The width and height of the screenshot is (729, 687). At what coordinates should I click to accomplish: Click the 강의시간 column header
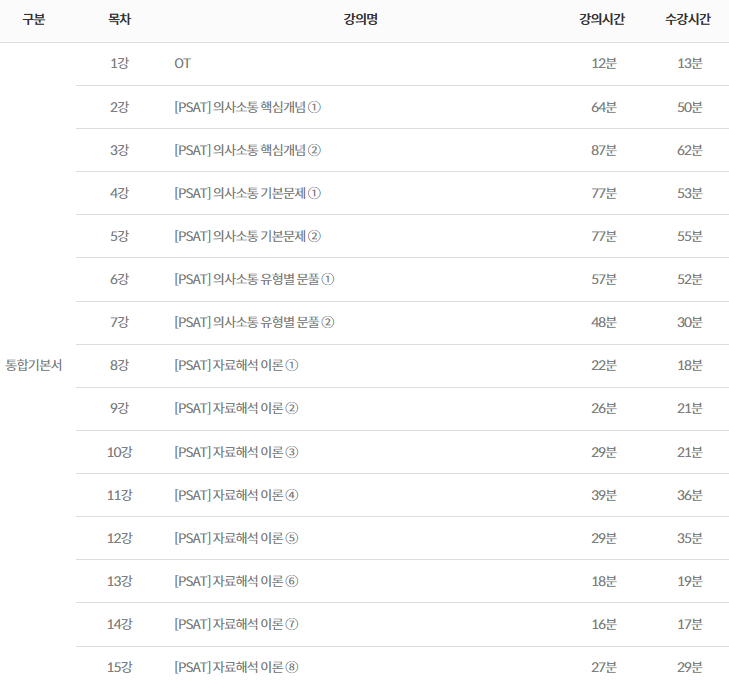pos(603,20)
